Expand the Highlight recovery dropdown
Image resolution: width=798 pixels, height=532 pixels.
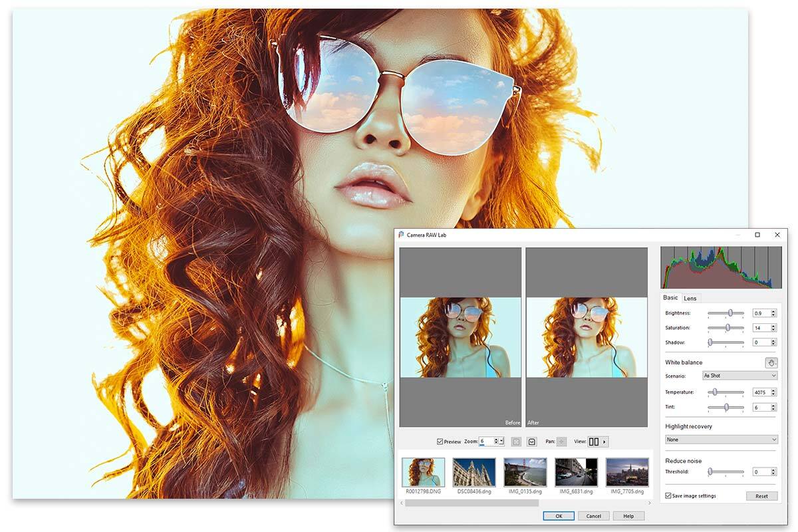coord(721,440)
